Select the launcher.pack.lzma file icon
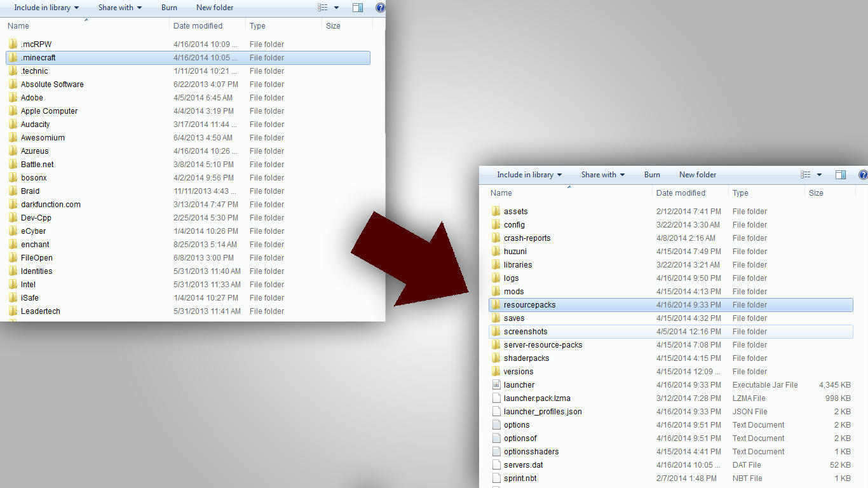 (496, 398)
